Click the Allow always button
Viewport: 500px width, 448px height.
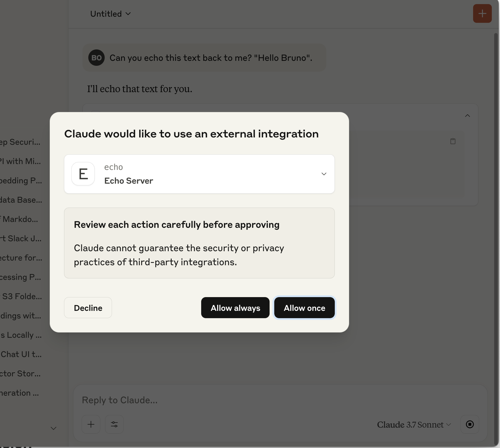click(235, 308)
